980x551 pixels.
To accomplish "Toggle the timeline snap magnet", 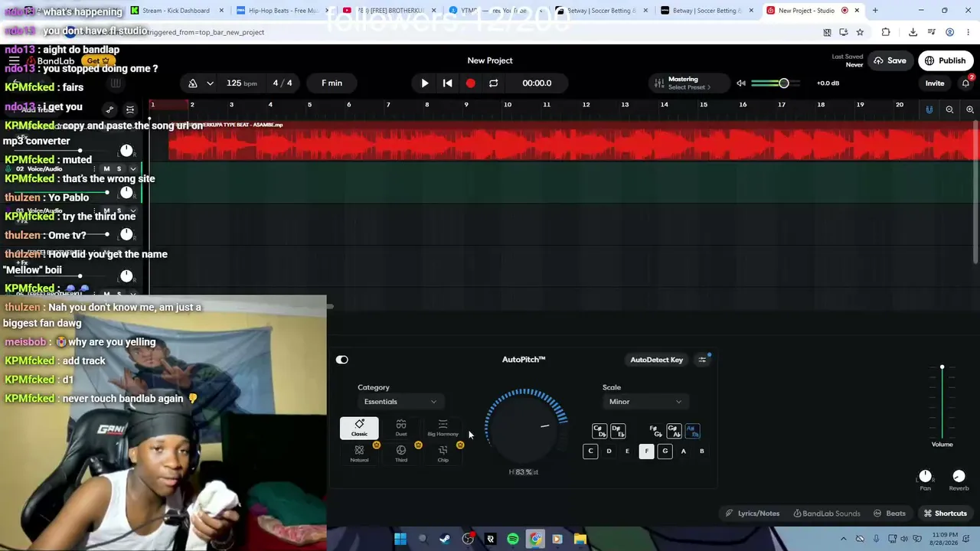I will click(x=929, y=109).
